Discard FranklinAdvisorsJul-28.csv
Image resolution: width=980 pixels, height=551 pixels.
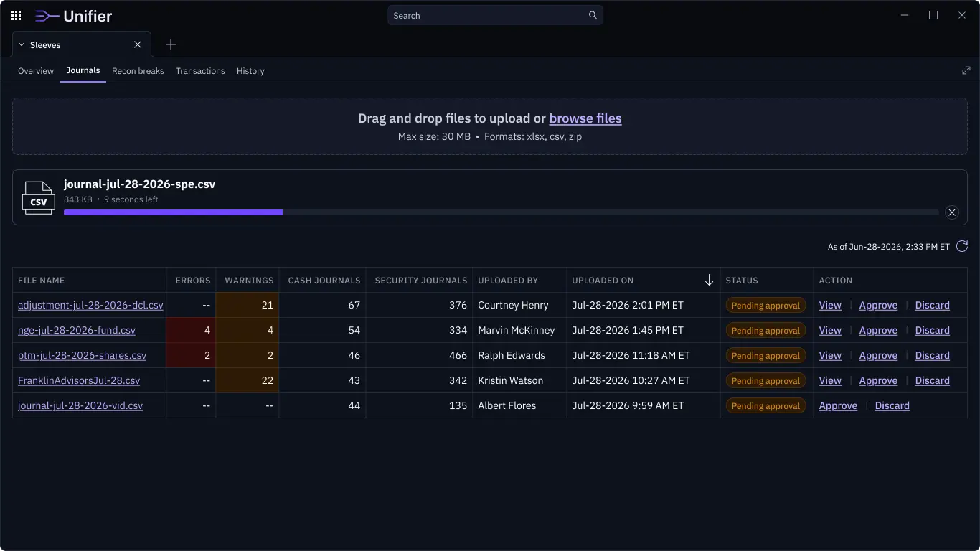click(x=933, y=380)
